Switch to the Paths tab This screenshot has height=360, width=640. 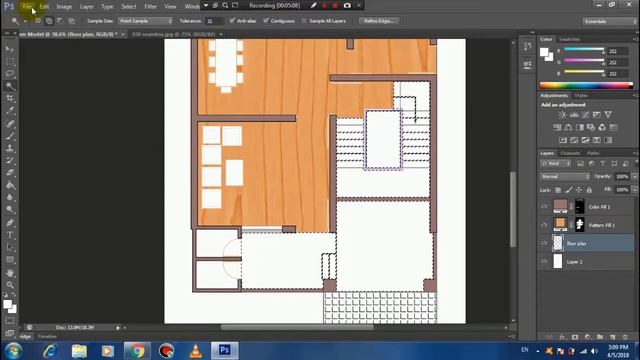point(593,153)
